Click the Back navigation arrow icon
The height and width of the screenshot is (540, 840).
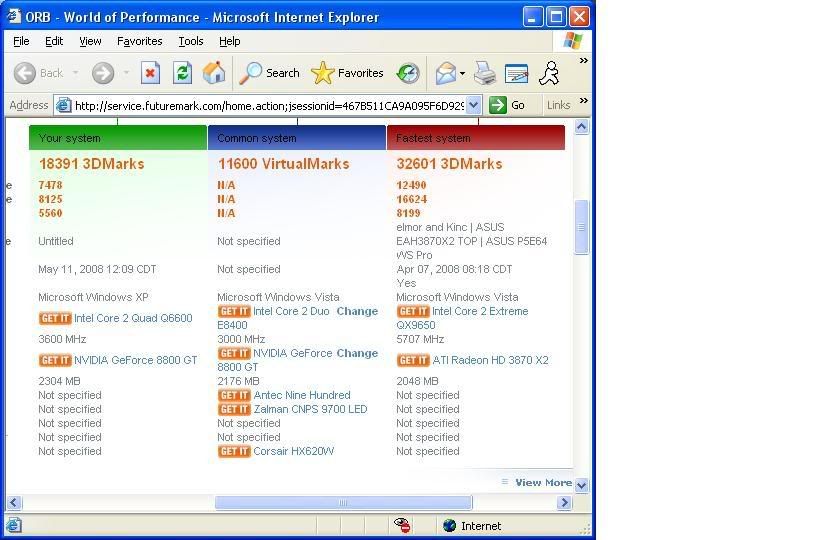25,73
